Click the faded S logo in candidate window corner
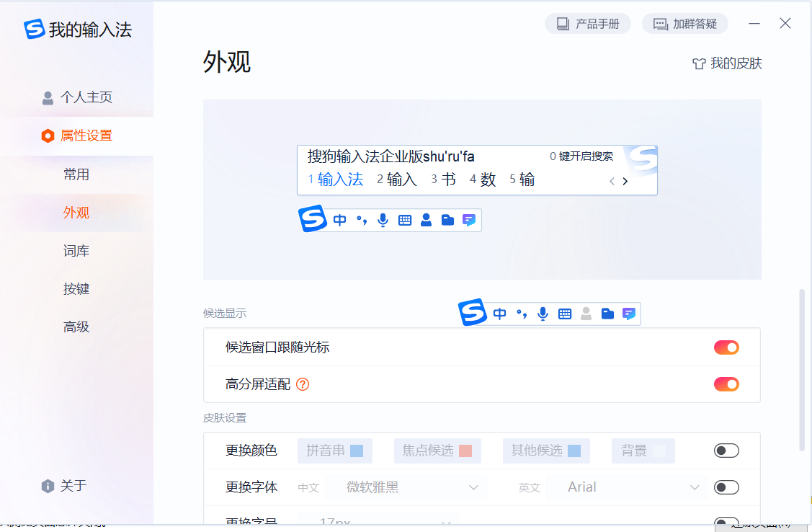 (642, 160)
